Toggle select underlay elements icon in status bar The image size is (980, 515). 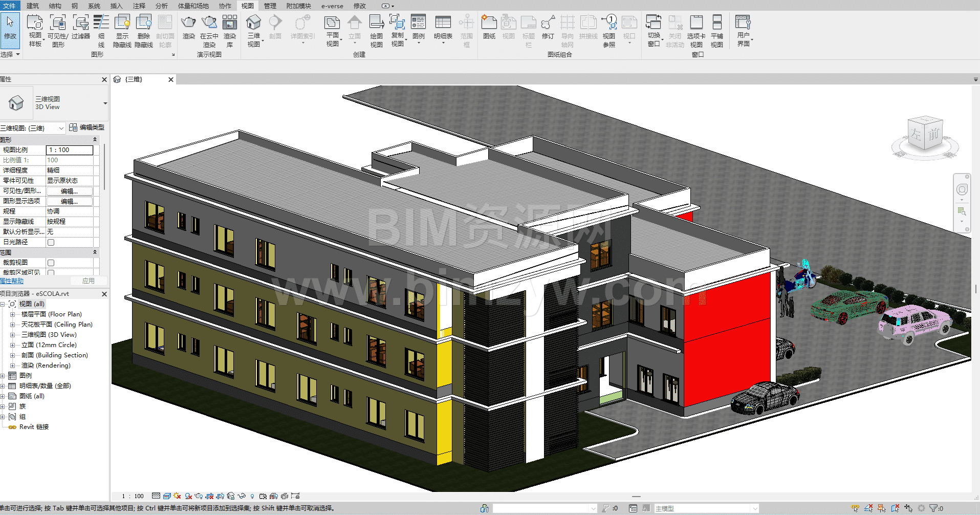868,508
